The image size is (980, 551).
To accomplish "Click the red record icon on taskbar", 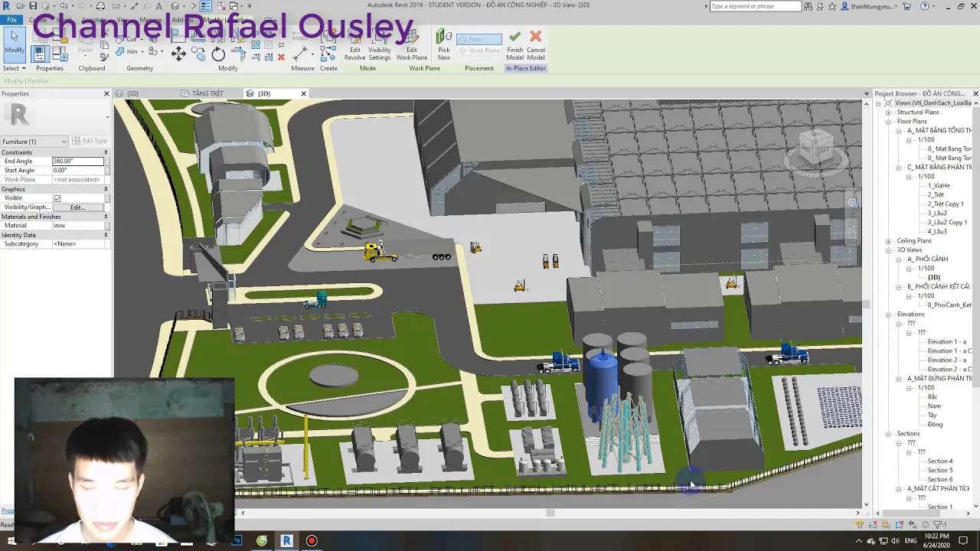I will tap(312, 541).
